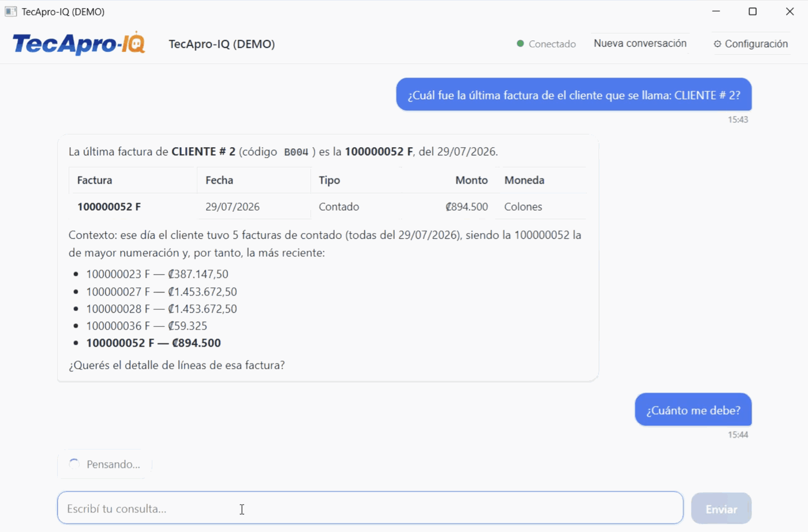Click the Pensando loading spinner
This screenshot has height=532, width=808.
point(74,464)
